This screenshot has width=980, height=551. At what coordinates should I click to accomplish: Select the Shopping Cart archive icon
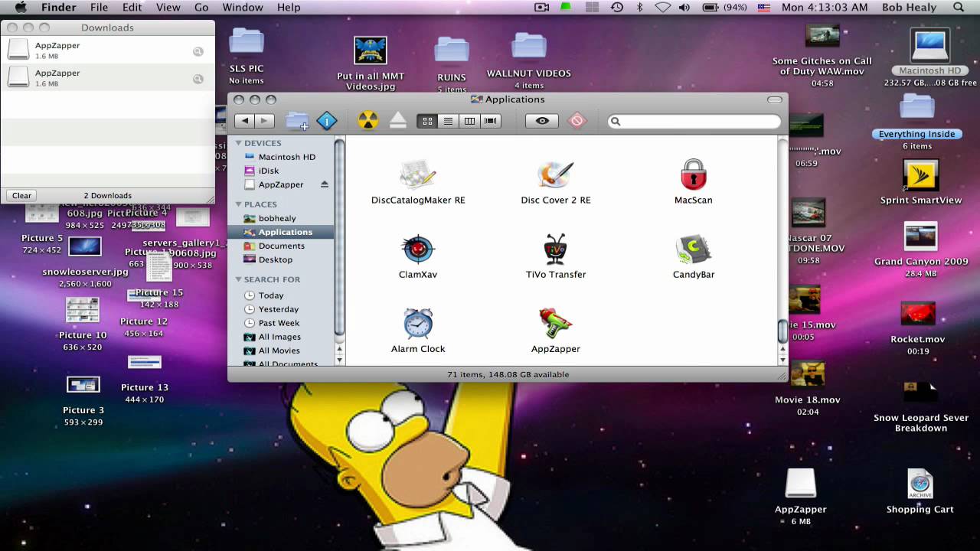pos(920,484)
